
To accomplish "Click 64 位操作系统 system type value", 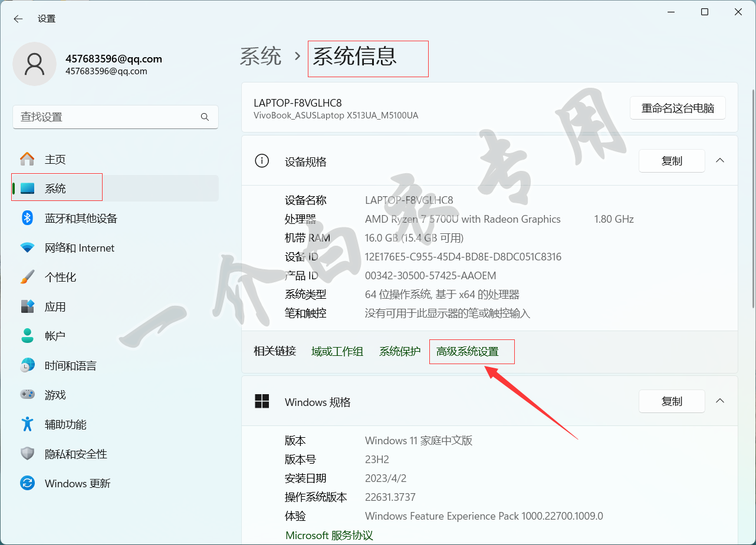I will click(442, 295).
